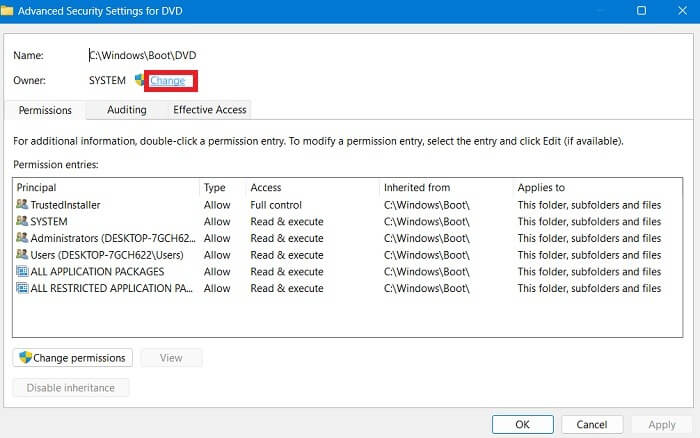
Task: Click the shield icon on Change permissions
Action: pos(25,357)
